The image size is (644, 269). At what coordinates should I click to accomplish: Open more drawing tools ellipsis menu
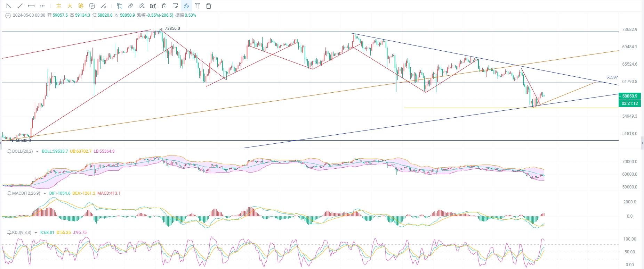[42, 6]
